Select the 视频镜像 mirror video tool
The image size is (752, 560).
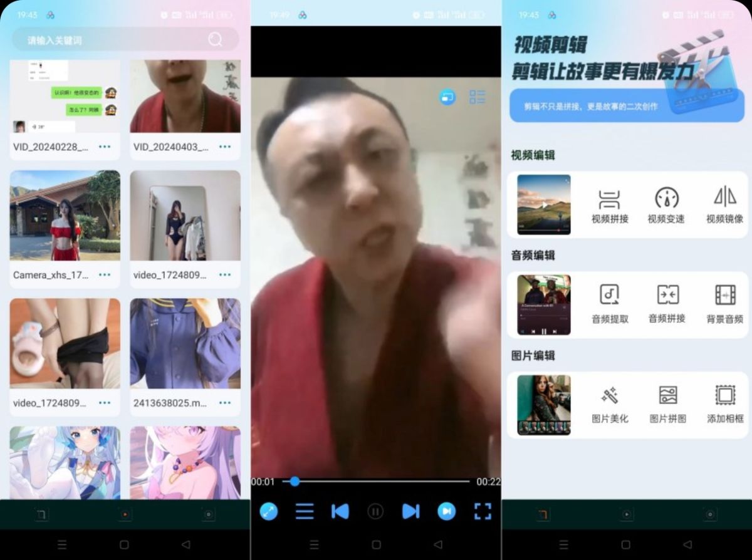(x=724, y=206)
